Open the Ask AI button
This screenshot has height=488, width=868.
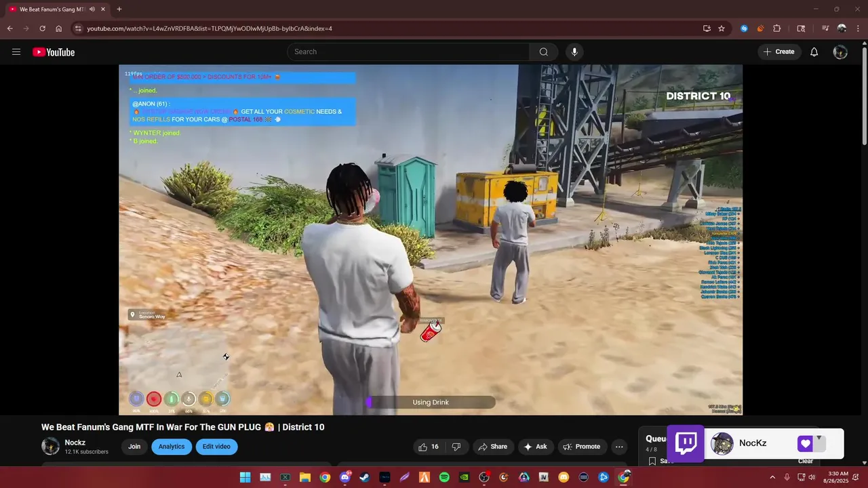click(x=535, y=447)
